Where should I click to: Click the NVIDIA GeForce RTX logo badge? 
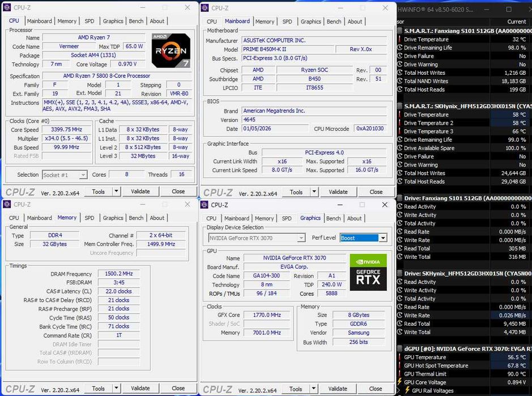coord(368,272)
